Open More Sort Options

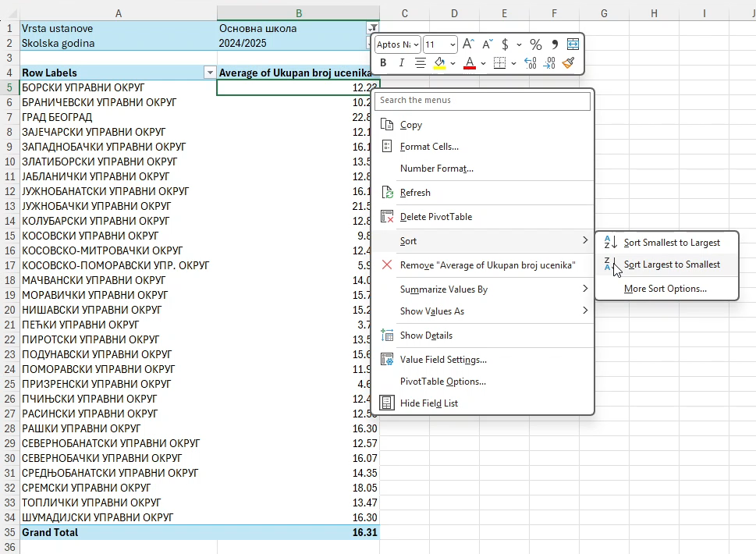pos(667,289)
